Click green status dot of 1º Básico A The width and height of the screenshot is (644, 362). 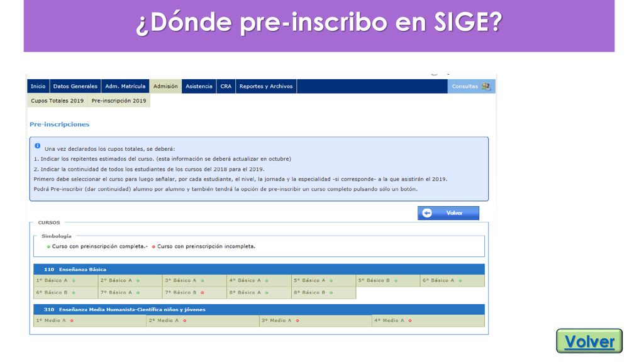point(74,281)
